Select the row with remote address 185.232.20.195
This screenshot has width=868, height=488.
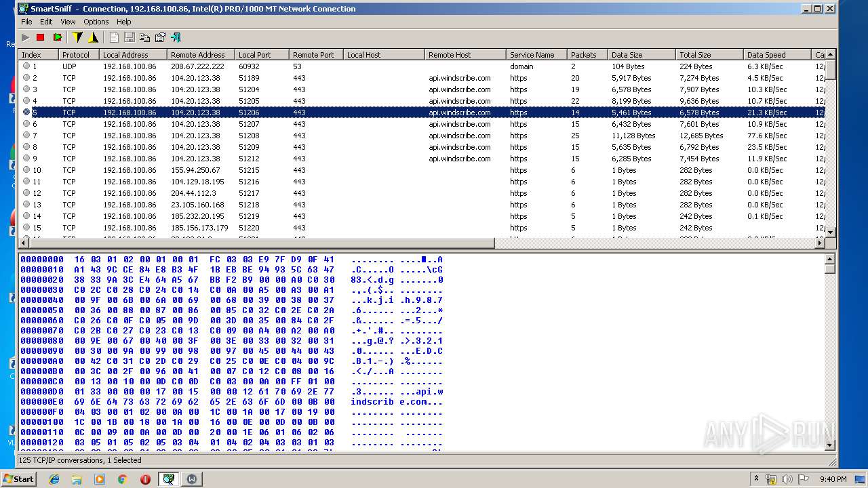422,216
